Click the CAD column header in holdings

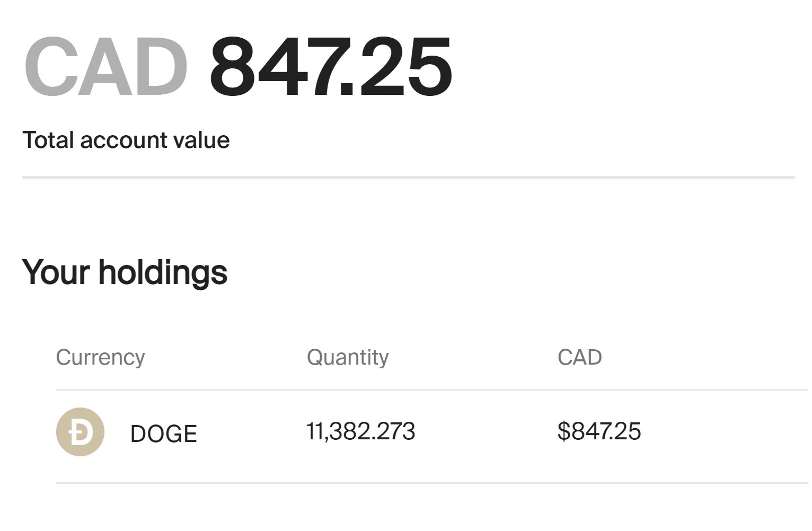579,358
